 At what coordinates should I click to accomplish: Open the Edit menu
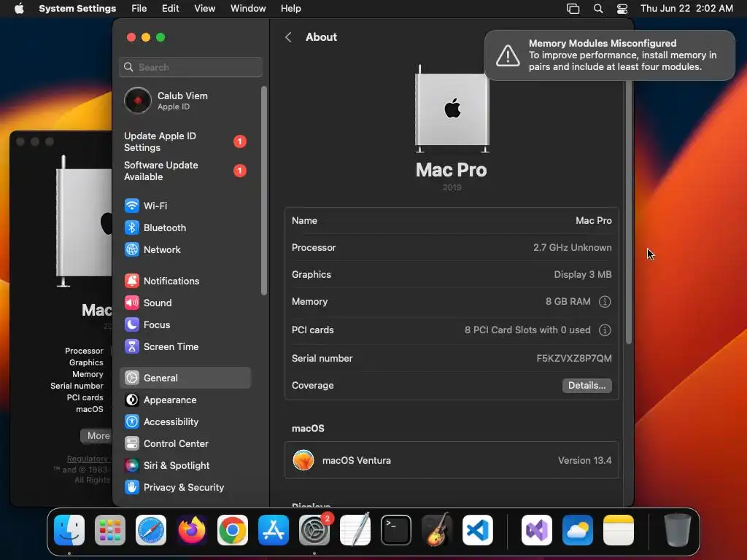171,9
